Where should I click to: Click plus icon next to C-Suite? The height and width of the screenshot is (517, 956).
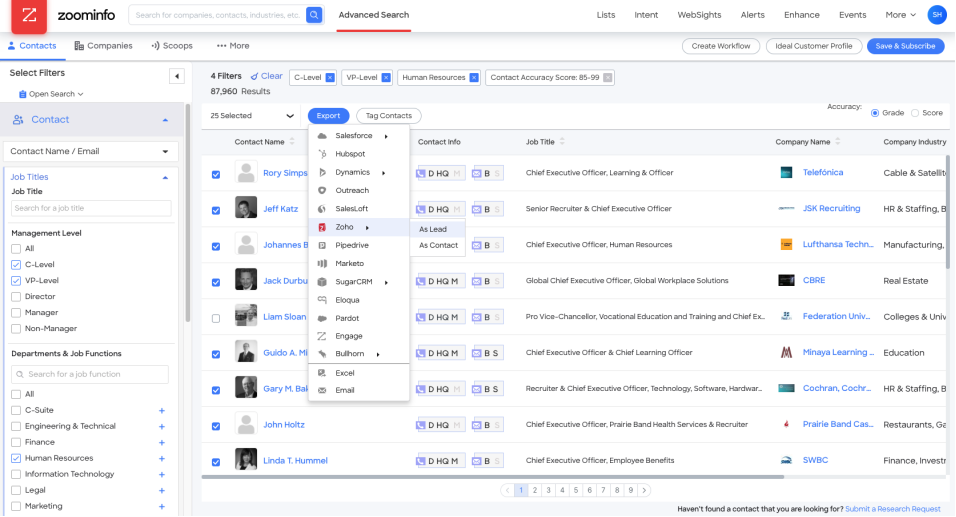162,410
